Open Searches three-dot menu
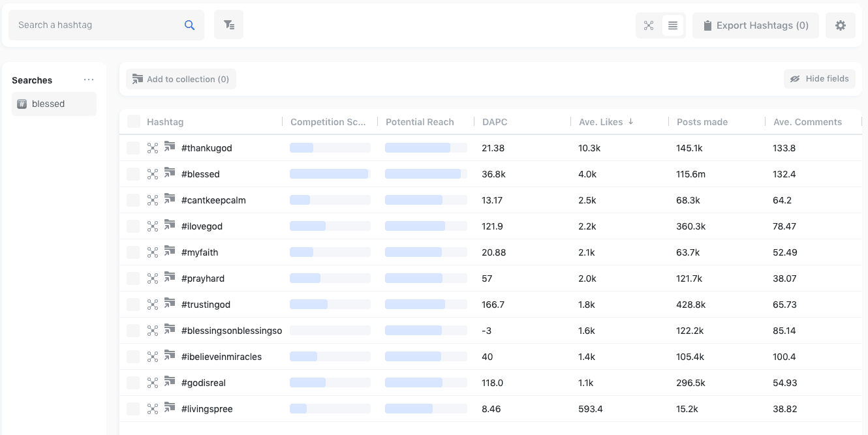The width and height of the screenshot is (868, 435). click(89, 80)
